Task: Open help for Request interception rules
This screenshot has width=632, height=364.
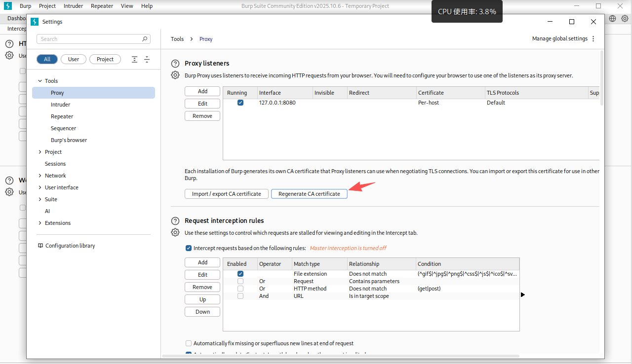Action: coord(175,221)
